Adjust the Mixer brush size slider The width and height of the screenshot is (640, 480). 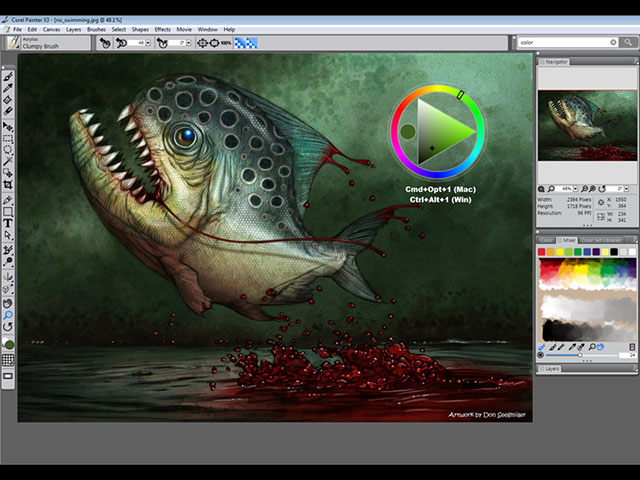(582, 355)
